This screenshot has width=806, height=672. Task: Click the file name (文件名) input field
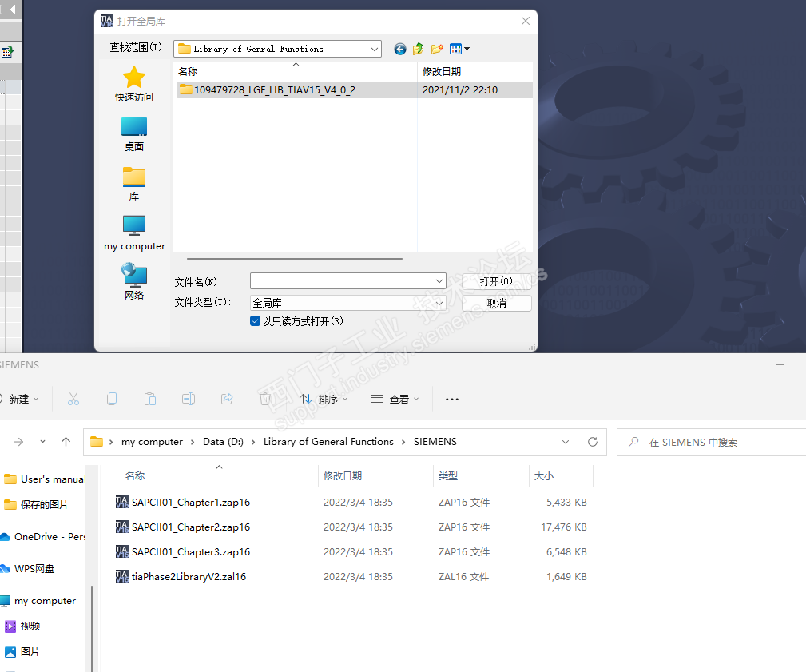343,281
